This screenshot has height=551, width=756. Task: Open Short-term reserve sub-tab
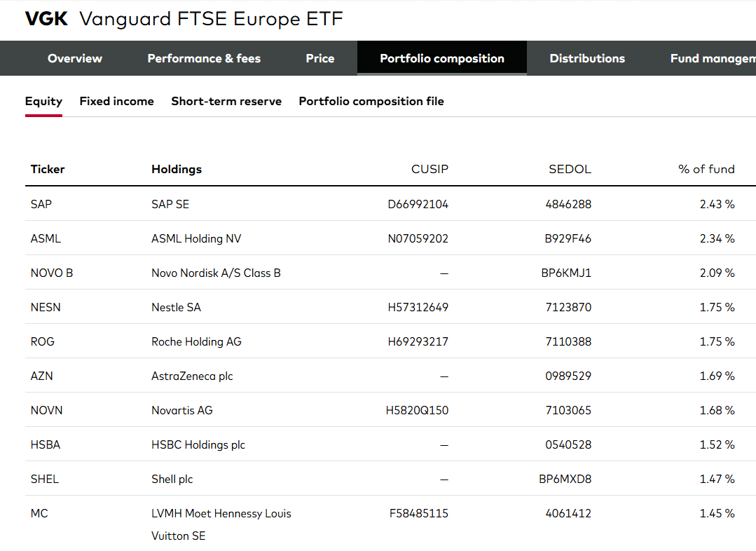226,102
